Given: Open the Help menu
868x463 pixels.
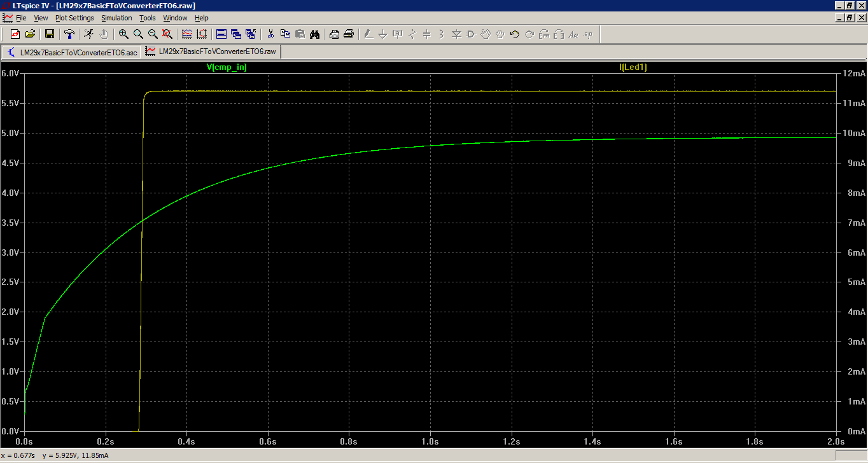Looking at the screenshot, I should pos(202,18).
